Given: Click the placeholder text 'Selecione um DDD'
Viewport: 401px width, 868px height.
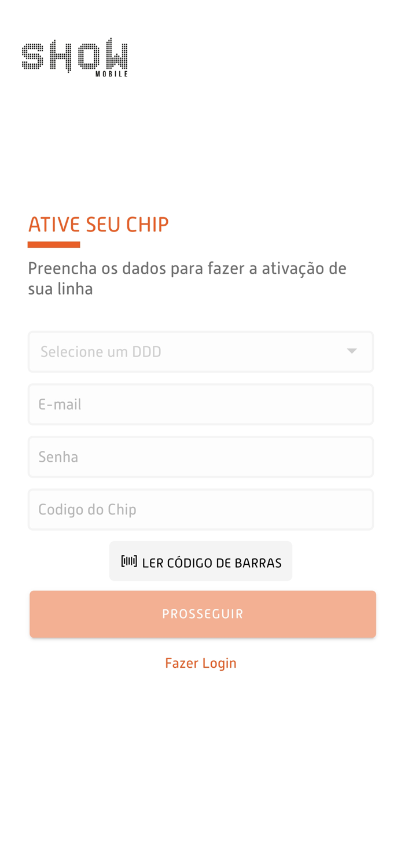Looking at the screenshot, I should coord(101,351).
